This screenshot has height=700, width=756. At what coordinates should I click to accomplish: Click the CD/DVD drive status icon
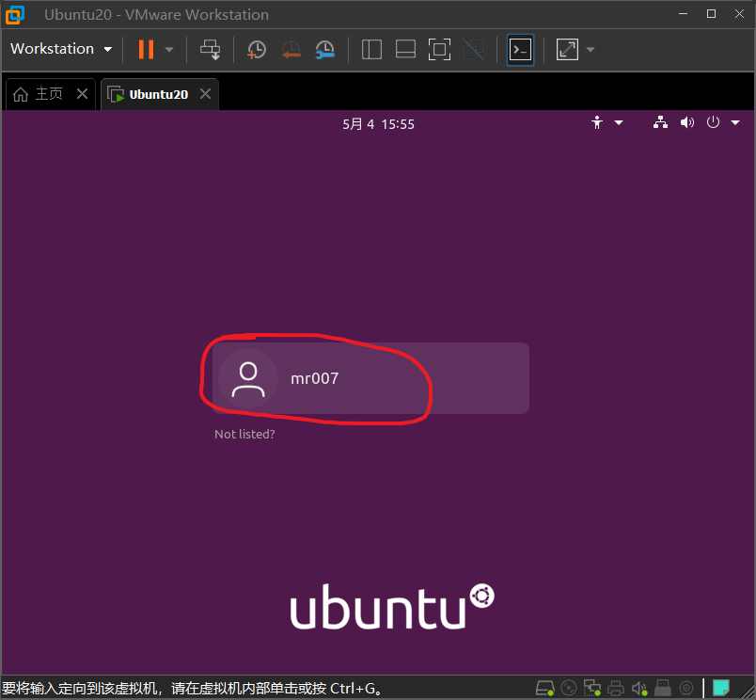tap(569, 688)
